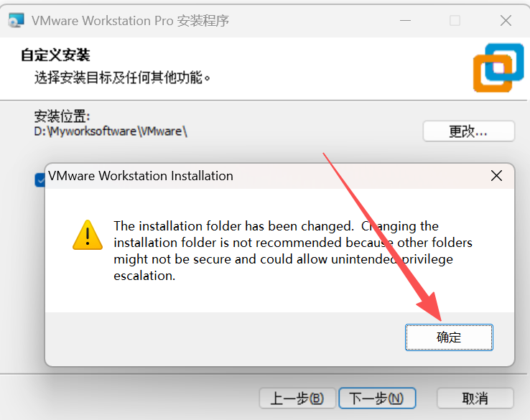Click the install path D:\Myworksoftware\VMware\
530x420 pixels.
coord(111,131)
